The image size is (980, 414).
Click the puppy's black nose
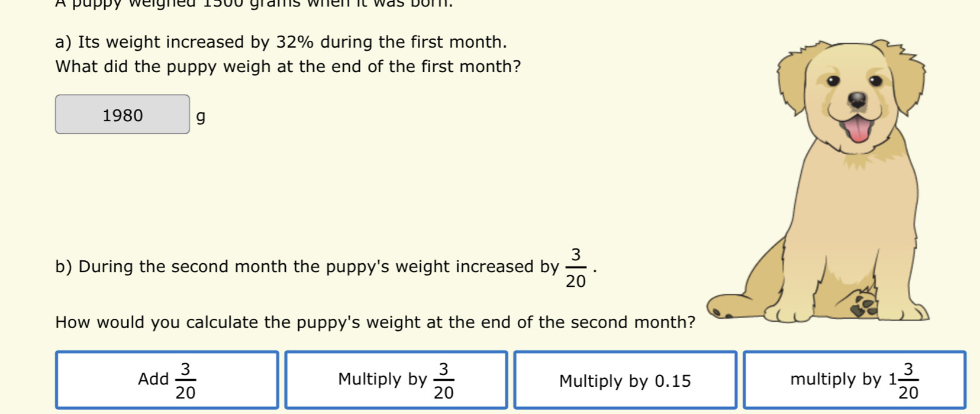click(x=857, y=99)
